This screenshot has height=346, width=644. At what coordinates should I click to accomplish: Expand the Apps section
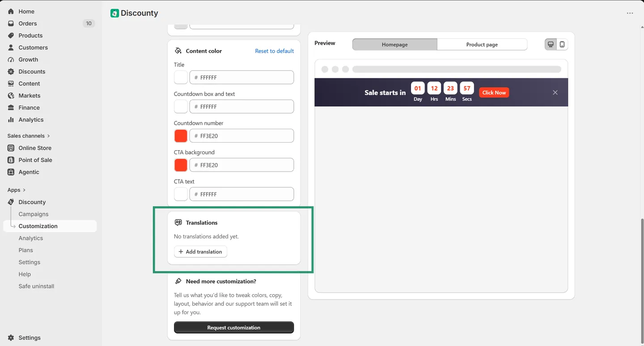pos(17,190)
